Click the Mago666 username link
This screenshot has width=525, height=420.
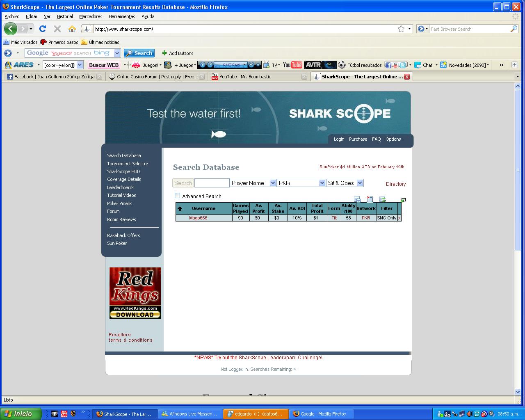[198, 218]
